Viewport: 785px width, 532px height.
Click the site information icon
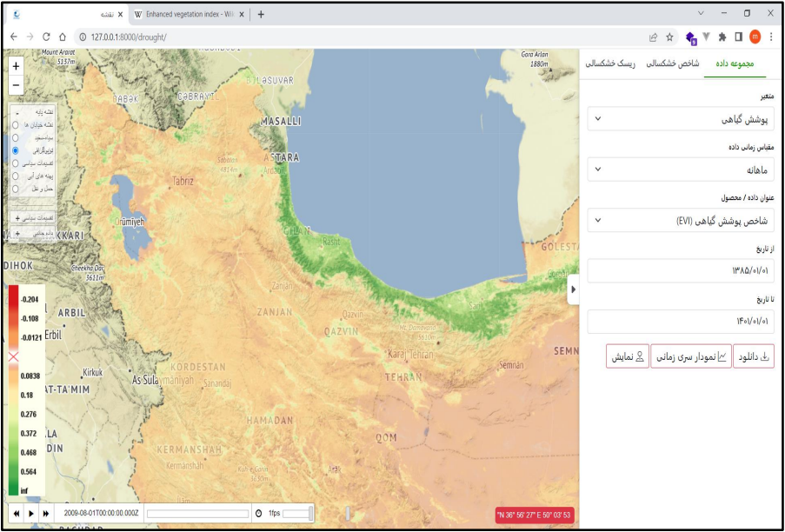click(83, 37)
